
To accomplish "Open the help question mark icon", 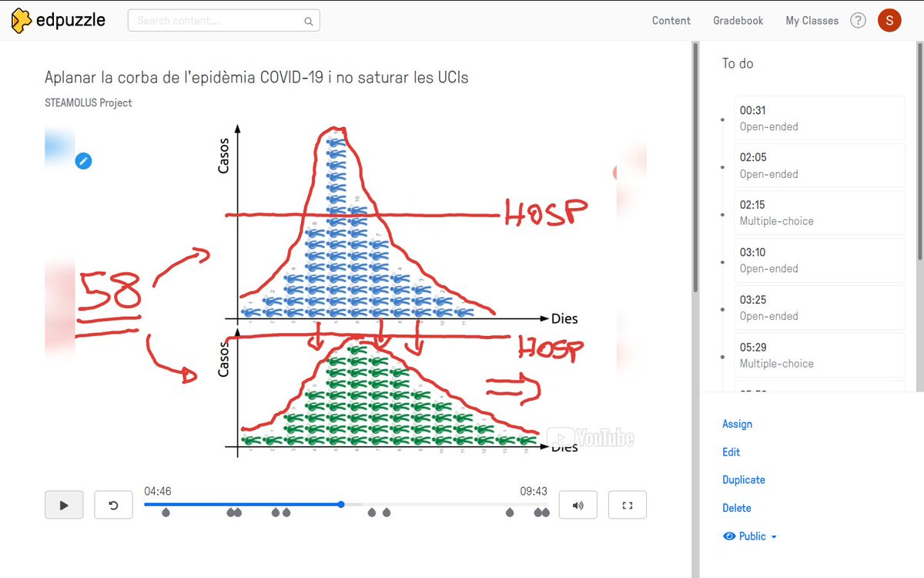I will (x=858, y=21).
